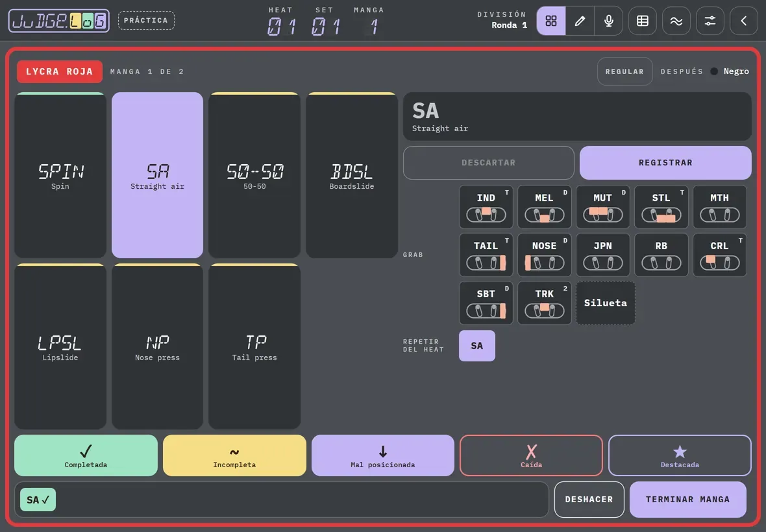Toggle the REGULAR stance selector
This screenshot has width=766, height=532.
point(625,71)
